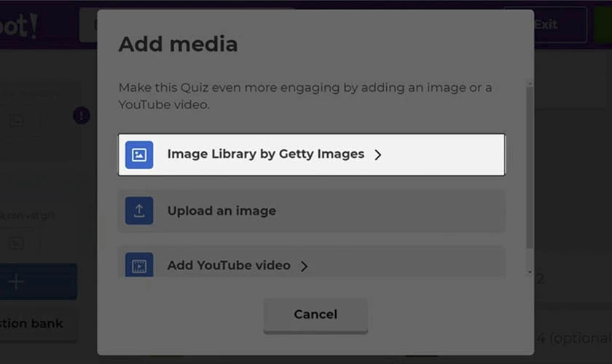Click the purple exclamation warning icon in sidebar
Screen dimensions: 612x364
coord(81,116)
